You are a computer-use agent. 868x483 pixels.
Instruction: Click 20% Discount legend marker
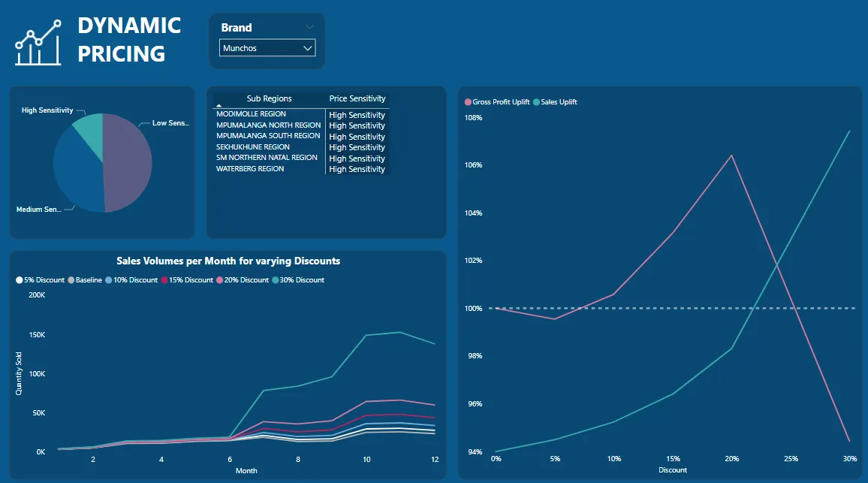(x=220, y=280)
